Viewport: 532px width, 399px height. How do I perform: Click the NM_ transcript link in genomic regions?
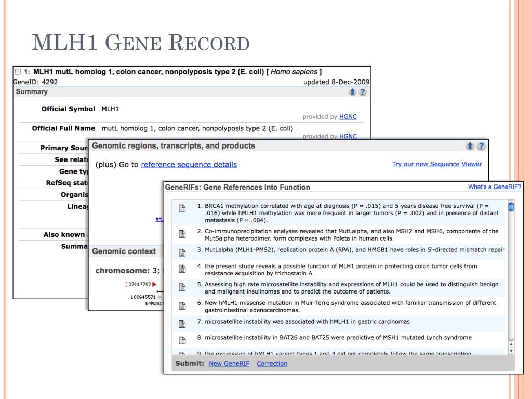coord(159,220)
